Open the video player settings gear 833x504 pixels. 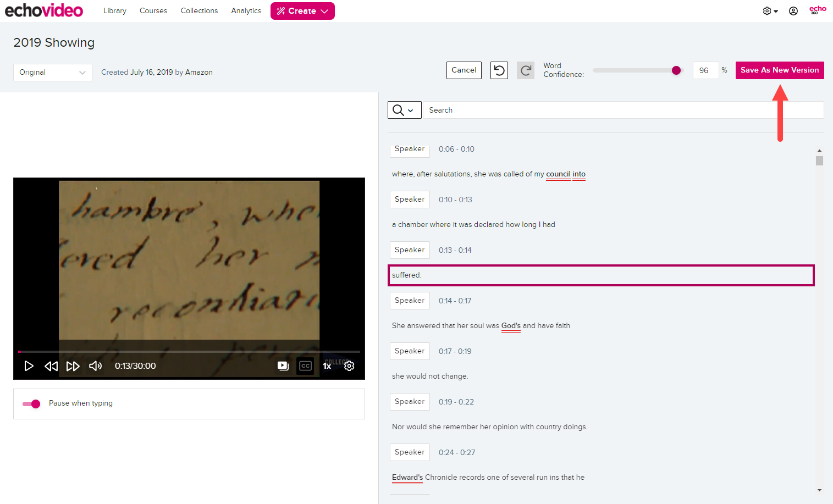tap(349, 365)
